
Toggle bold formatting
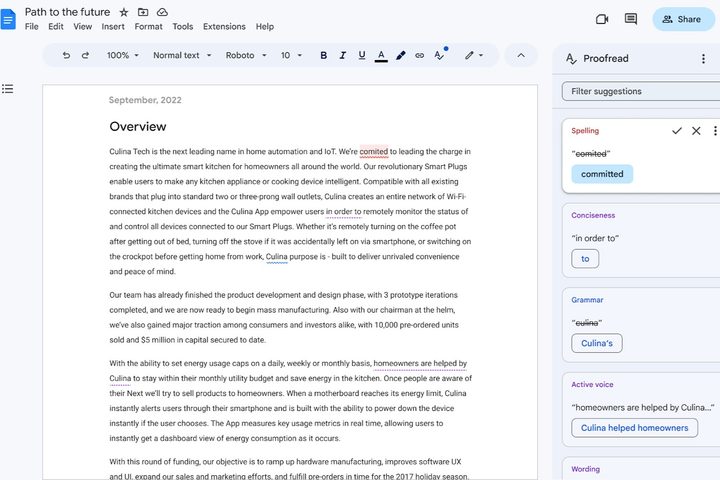click(323, 55)
